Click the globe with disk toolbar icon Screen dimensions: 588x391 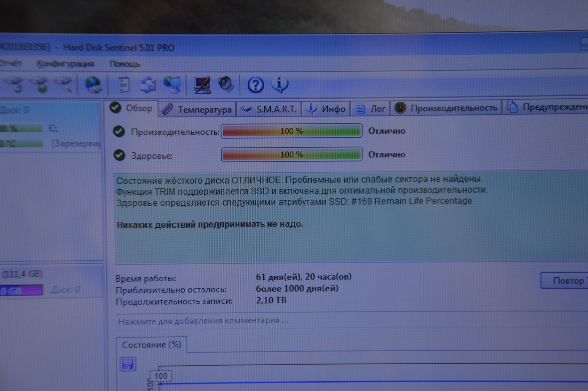(x=93, y=85)
